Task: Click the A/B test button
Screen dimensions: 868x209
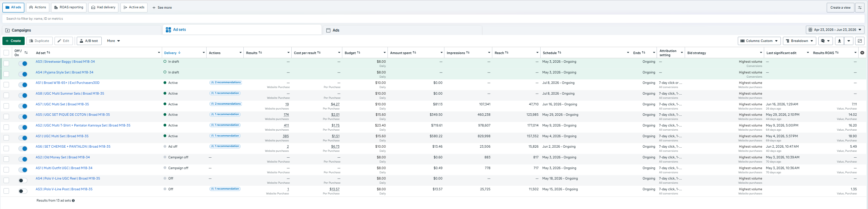Action: point(89,41)
